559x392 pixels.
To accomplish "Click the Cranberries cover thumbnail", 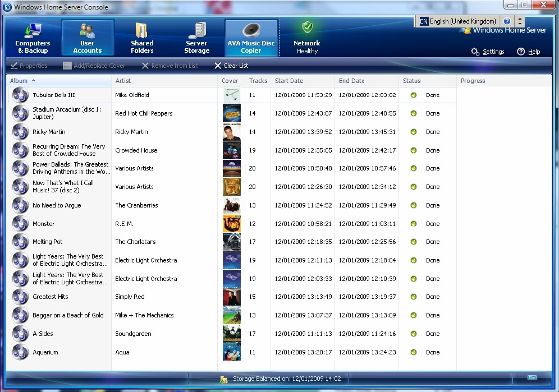I will (232, 205).
